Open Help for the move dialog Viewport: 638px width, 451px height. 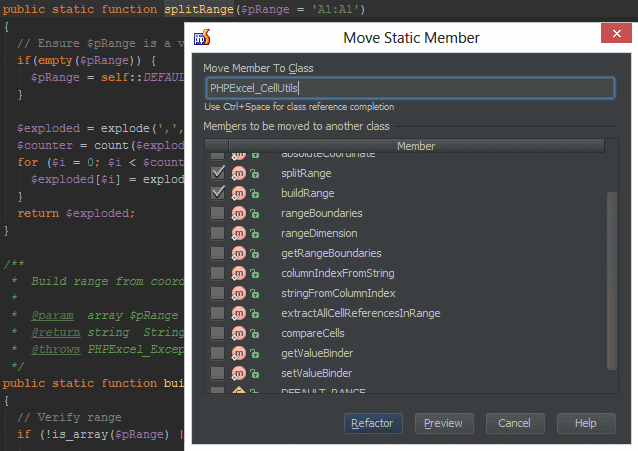586,423
